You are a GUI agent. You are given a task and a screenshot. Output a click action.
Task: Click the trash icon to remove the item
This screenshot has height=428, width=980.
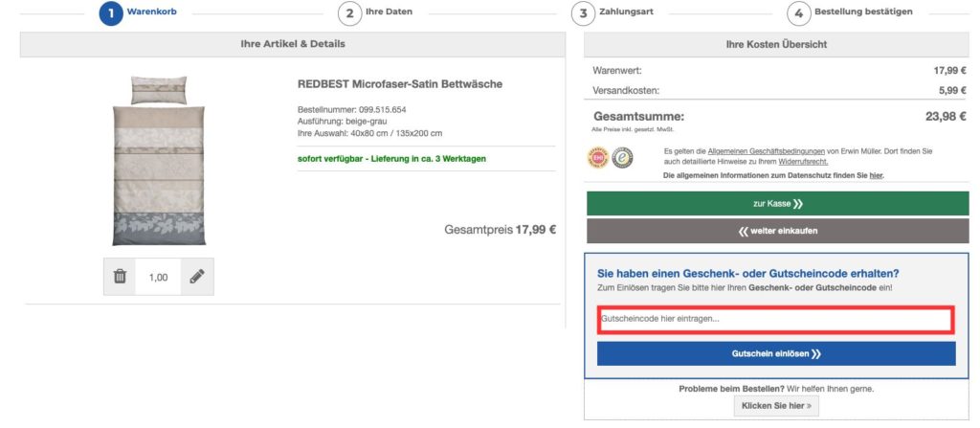click(x=120, y=277)
